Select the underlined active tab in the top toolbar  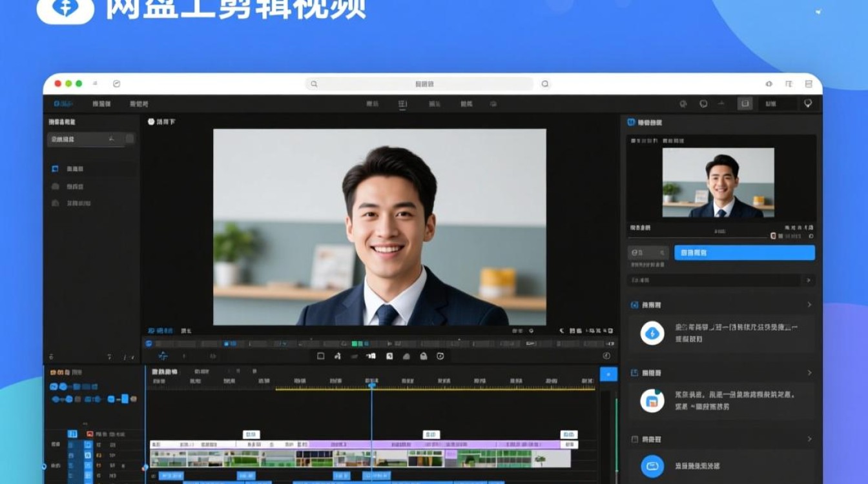coord(402,104)
